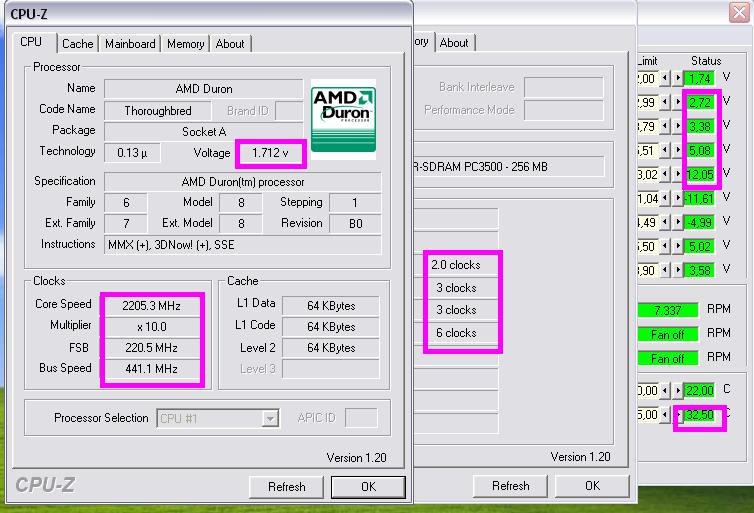Open the Processor Selection CPU #1 dropdown
754x513 pixels.
270,418
